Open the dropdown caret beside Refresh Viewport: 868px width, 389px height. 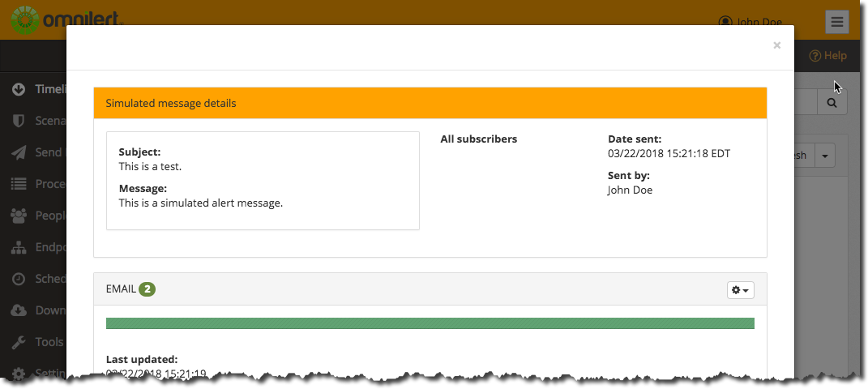(x=825, y=156)
